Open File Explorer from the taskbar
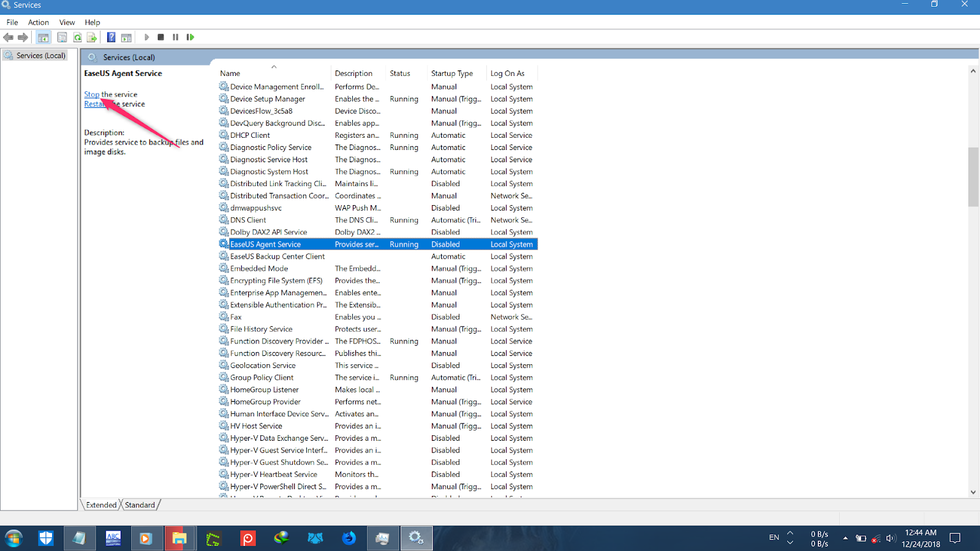This screenshot has height=551, width=980. (179, 538)
